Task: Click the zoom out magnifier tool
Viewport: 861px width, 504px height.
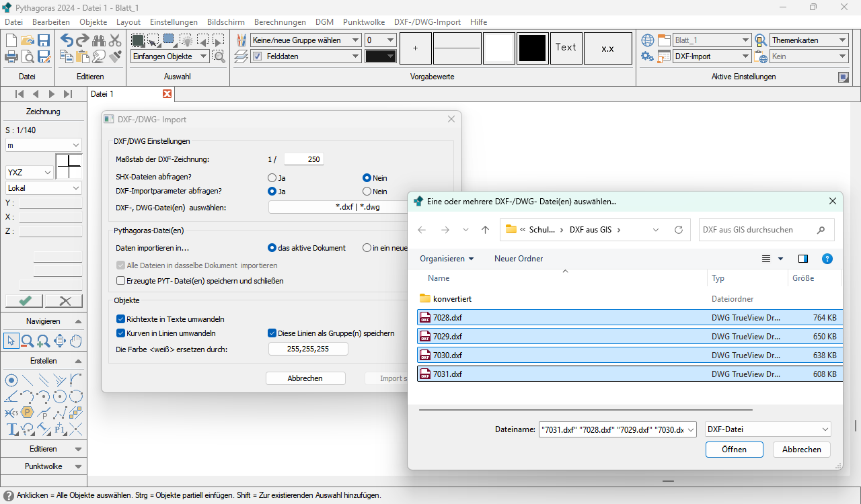Action: [28, 341]
